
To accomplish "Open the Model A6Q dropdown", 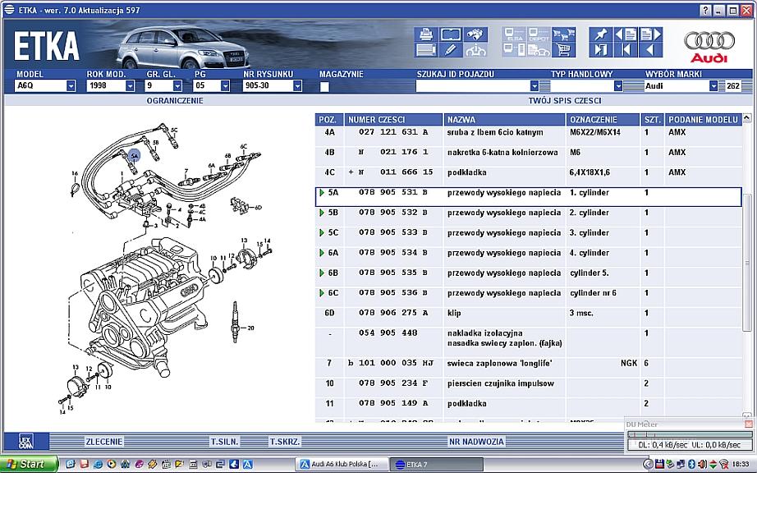I will pos(71,86).
